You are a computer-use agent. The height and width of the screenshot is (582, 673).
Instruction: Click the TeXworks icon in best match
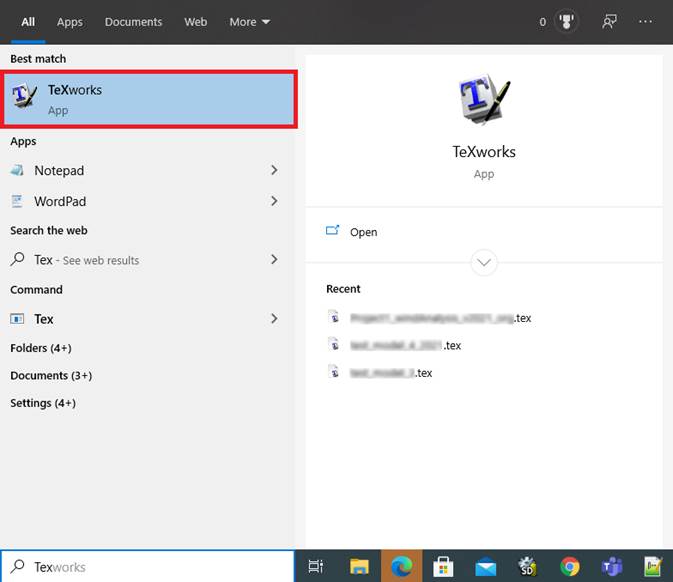24,96
